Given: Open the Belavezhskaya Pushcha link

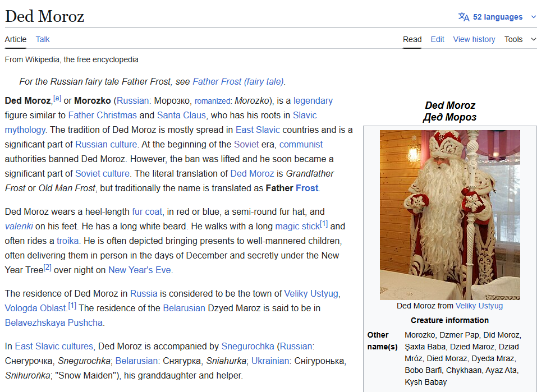Looking at the screenshot, I should [54, 322].
